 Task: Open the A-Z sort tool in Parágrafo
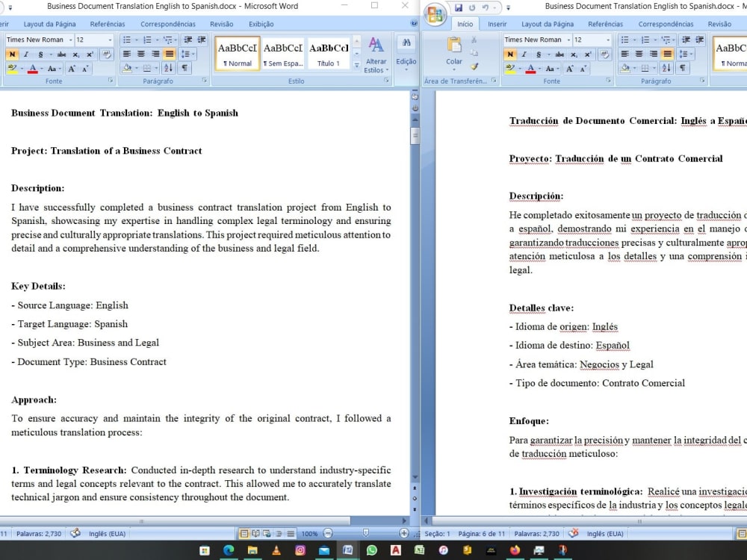coord(168,68)
